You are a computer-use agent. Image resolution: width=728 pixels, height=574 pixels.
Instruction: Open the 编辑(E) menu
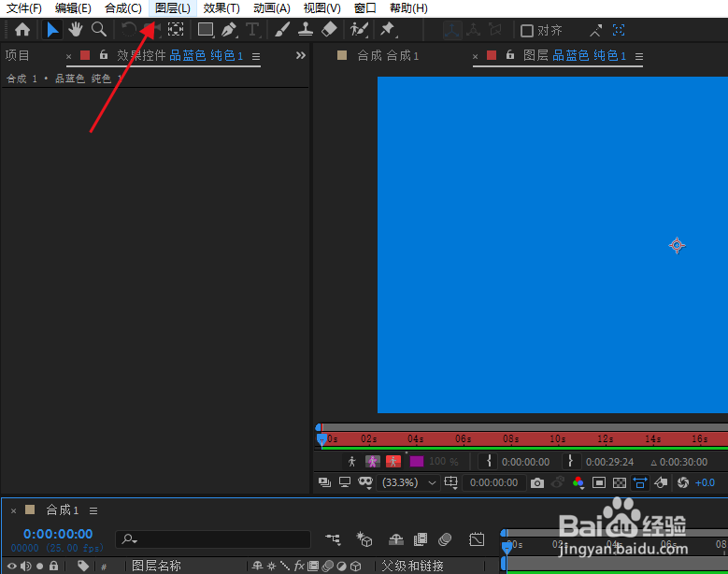pyautogui.click(x=73, y=7)
